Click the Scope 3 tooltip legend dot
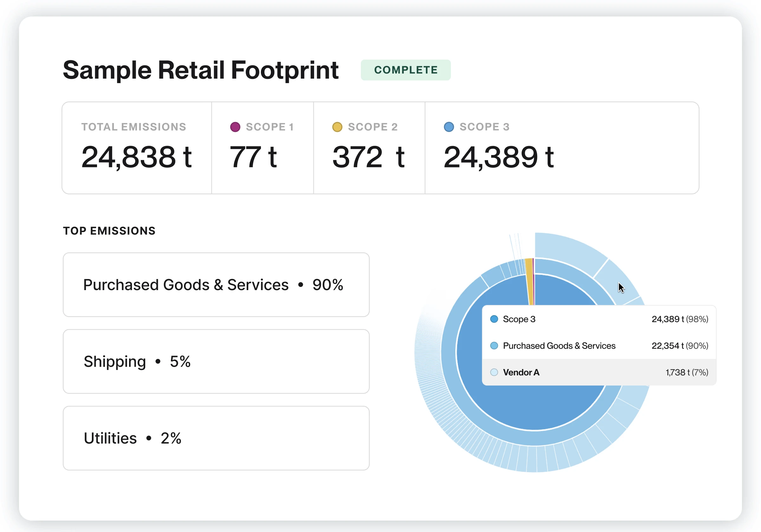This screenshot has height=532, width=761. (494, 319)
